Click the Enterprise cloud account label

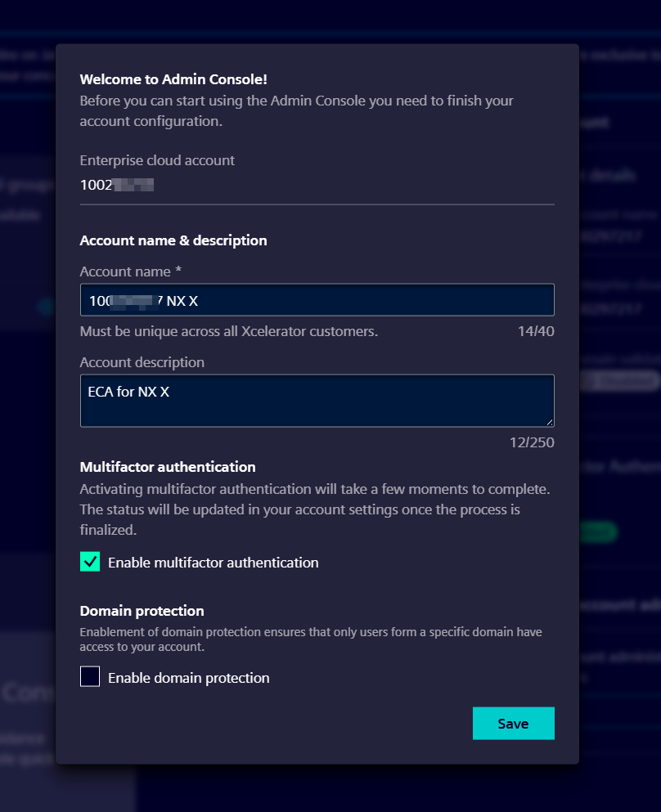(157, 160)
